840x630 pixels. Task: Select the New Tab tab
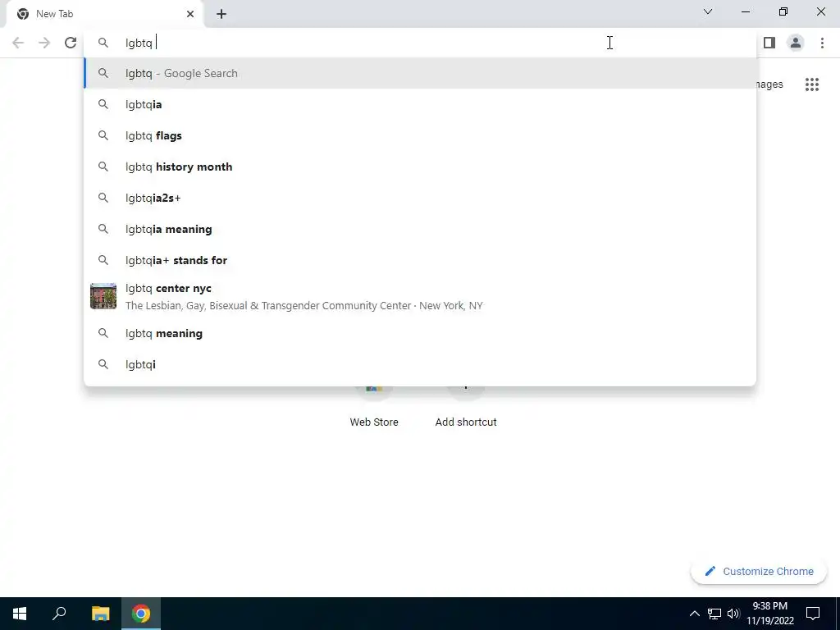104,14
